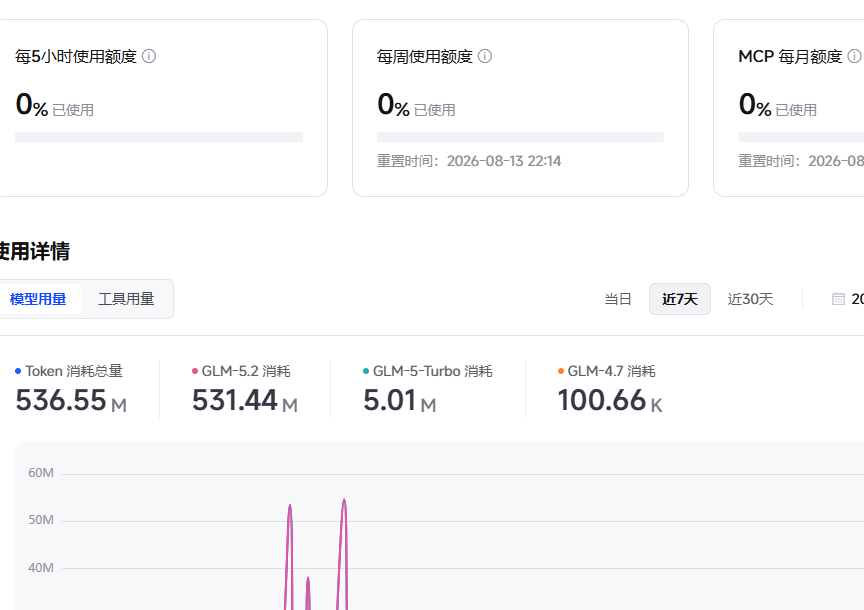Click the 40M axis label

click(41, 568)
